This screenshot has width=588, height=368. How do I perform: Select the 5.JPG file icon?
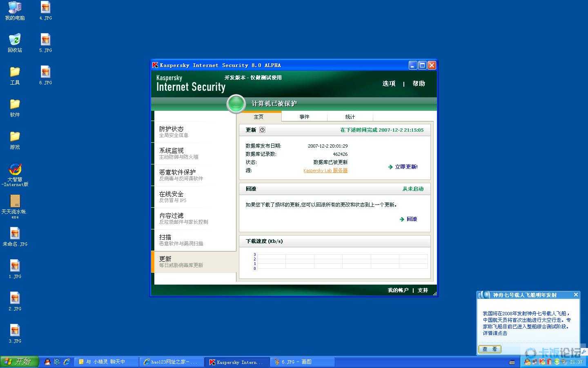(45, 43)
